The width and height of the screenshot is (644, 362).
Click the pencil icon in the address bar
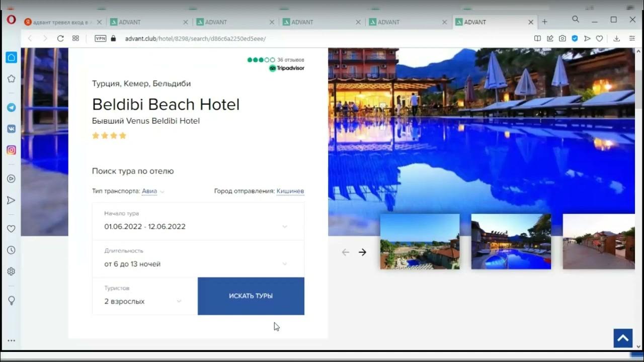pyautogui.click(x=550, y=38)
